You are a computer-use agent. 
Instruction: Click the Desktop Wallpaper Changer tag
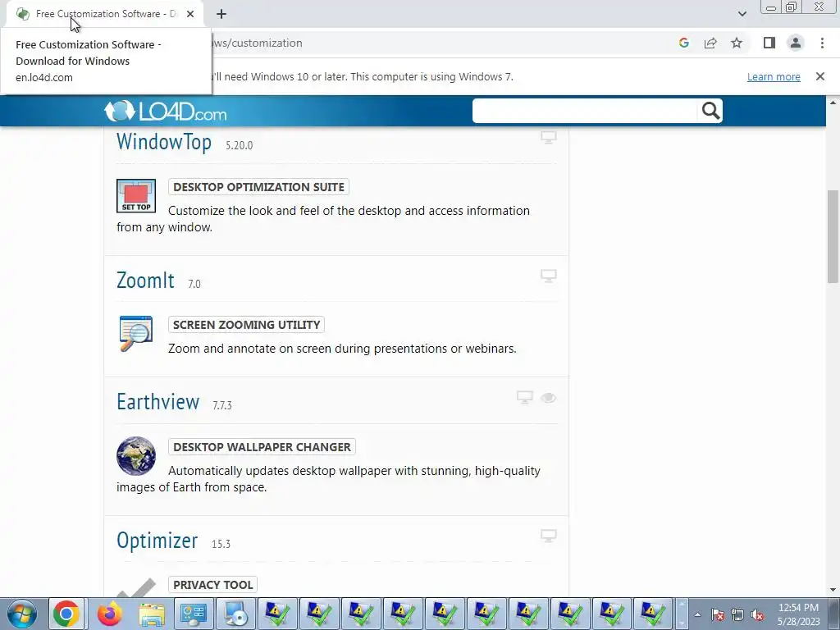pos(262,447)
